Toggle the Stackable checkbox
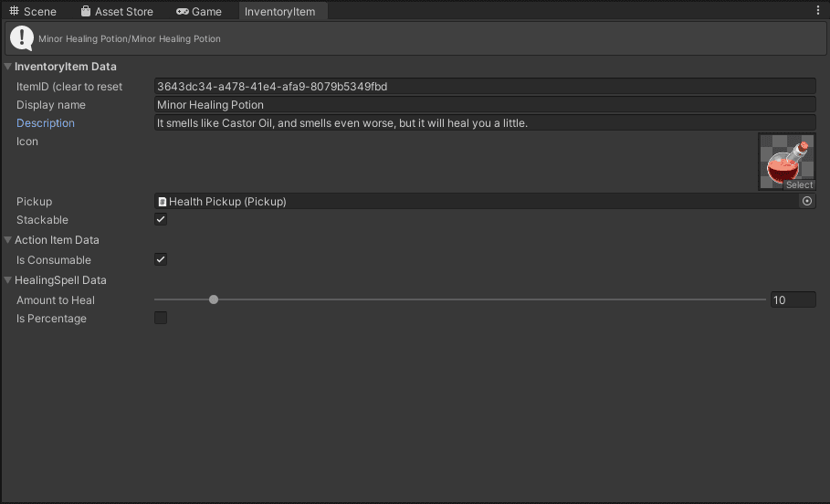The width and height of the screenshot is (830, 504). [161, 220]
